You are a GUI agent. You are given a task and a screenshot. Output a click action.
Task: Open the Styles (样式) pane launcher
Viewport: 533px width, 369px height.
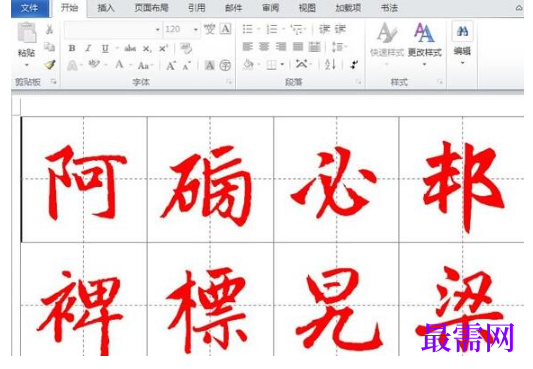[x=440, y=82]
